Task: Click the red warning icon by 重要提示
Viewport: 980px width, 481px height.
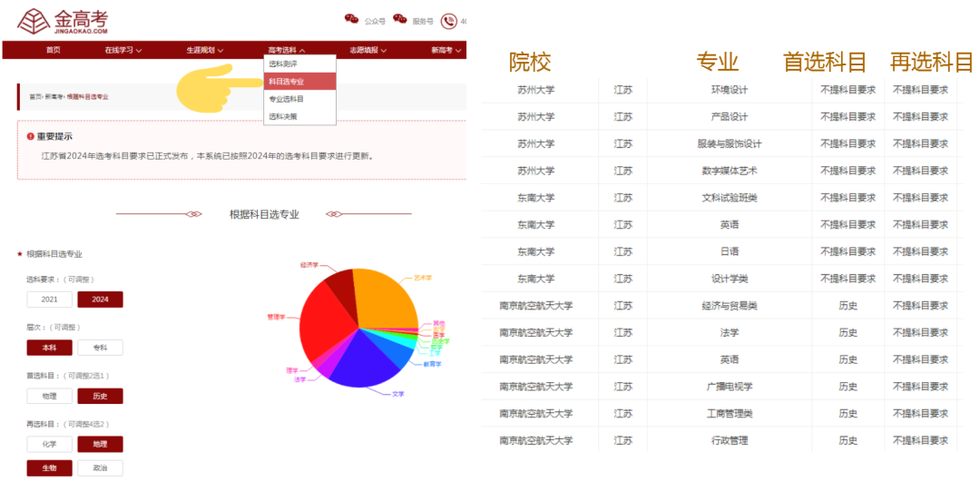Action: click(x=30, y=136)
